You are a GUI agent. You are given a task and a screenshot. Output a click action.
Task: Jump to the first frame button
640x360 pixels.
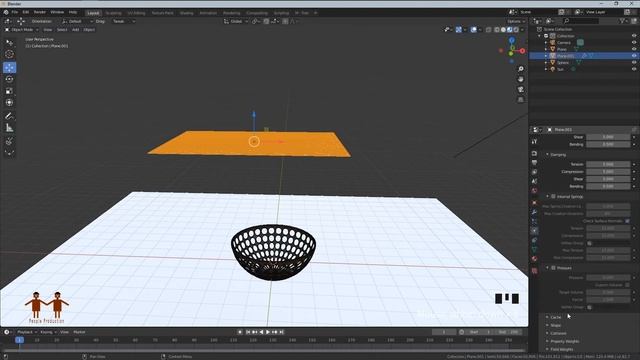(248, 332)
